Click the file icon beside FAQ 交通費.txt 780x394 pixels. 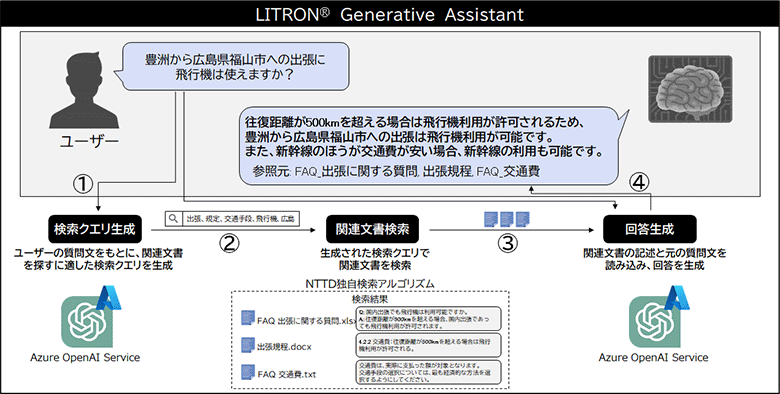(248, 373)
